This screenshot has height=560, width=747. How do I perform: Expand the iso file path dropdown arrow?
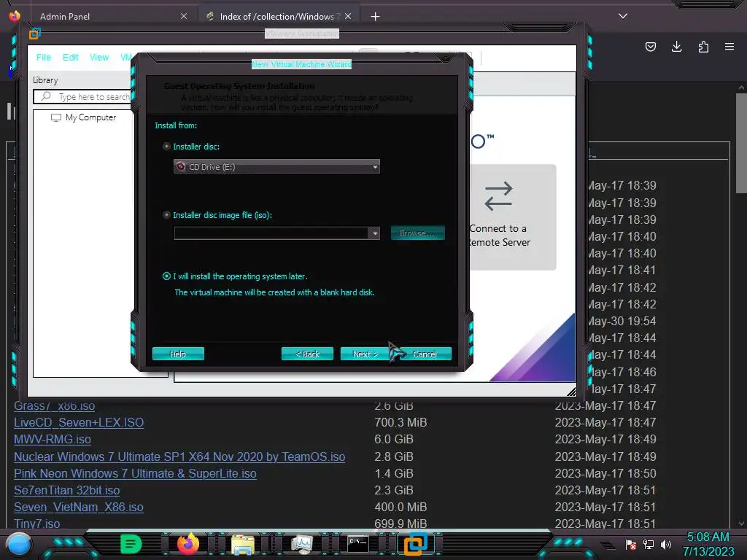click(375, 233)
